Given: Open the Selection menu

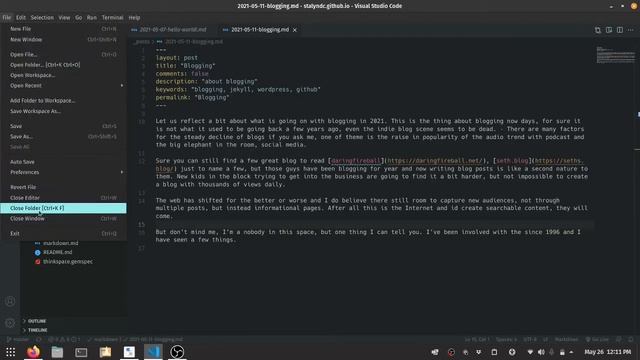Looking at the screenshot, I should pyautogui.click(x=42, y=18).
